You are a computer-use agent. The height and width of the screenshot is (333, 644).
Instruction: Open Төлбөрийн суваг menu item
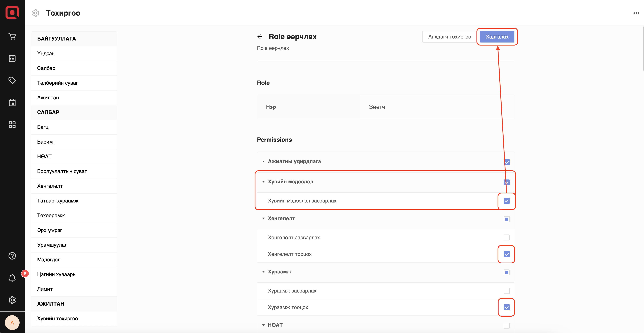coord(58,83)
